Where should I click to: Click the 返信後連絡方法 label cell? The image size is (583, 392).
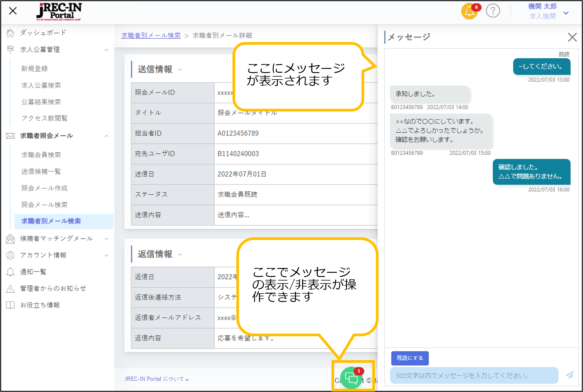pyautogui.click(x=173, y=298)
